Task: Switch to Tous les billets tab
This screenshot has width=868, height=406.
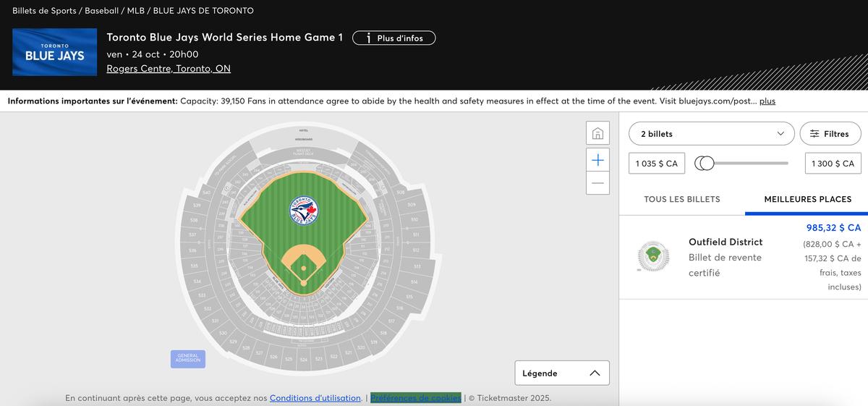Action: click(682, 199)
